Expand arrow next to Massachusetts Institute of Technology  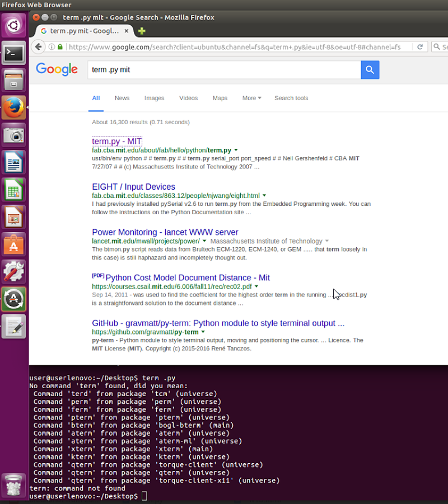click(x=326, y=241)
